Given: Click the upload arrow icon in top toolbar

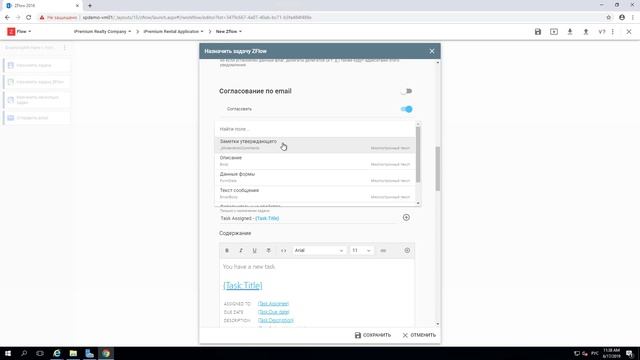Looking at the screenshot, I should (x=586, y=31).
